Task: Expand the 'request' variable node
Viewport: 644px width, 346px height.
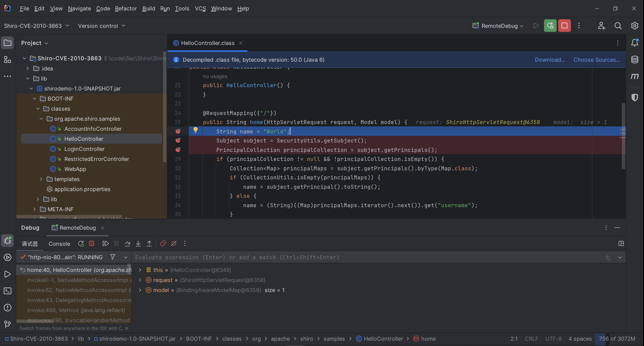Action: coord(140,280)
